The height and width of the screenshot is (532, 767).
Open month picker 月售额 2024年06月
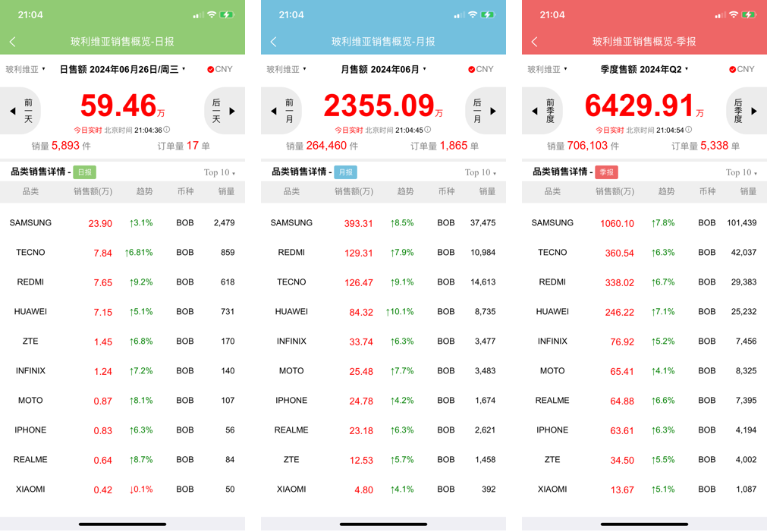384,70
